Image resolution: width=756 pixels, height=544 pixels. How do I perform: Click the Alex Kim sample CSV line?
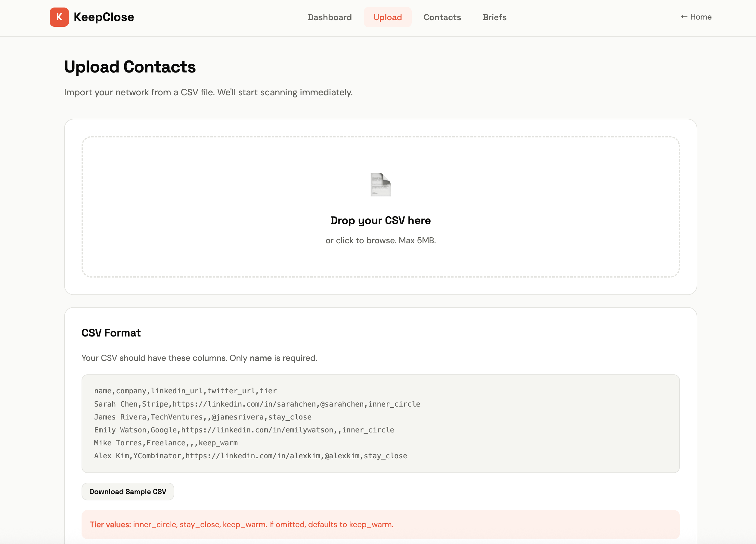(x=250, y=456)
